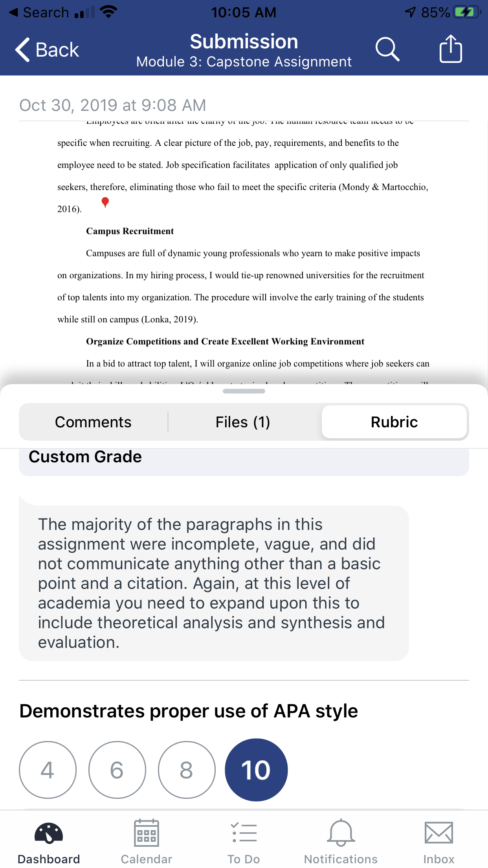Select rubric rating 4 for APA style
The height and width of the screenshot is (868, 488).
48,770
